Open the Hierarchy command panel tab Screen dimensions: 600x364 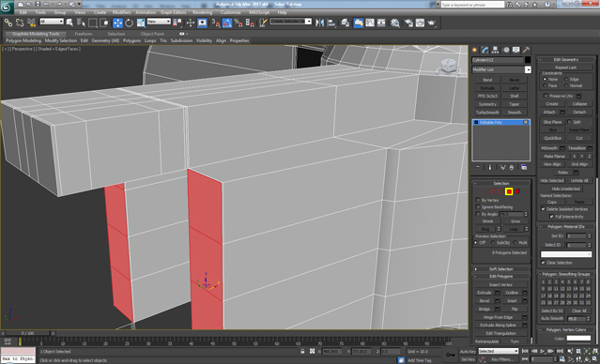496,50
